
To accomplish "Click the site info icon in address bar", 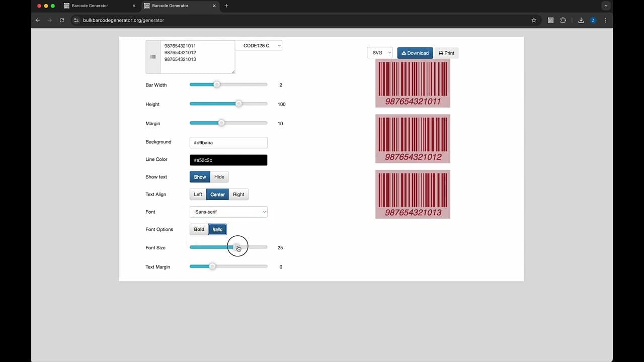I will point(76,20).
